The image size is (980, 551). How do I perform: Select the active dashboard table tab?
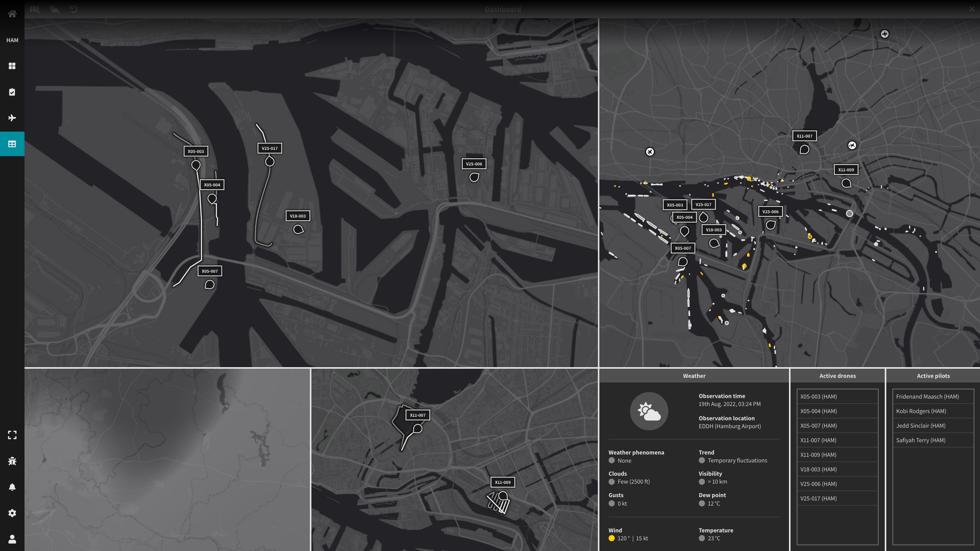click(12, 144)
